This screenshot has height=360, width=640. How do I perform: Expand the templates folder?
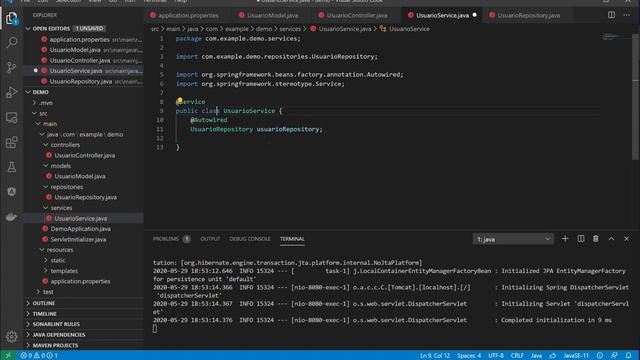84,271
